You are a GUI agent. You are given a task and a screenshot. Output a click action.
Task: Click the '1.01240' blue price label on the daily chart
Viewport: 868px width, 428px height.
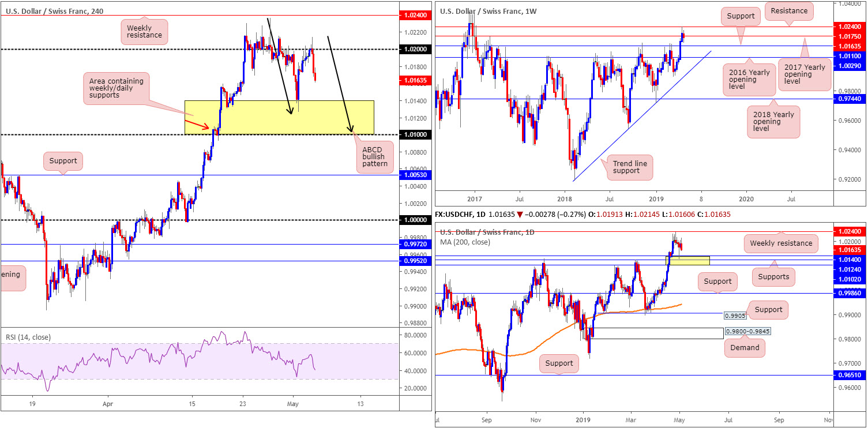click(x=850, y=269)
